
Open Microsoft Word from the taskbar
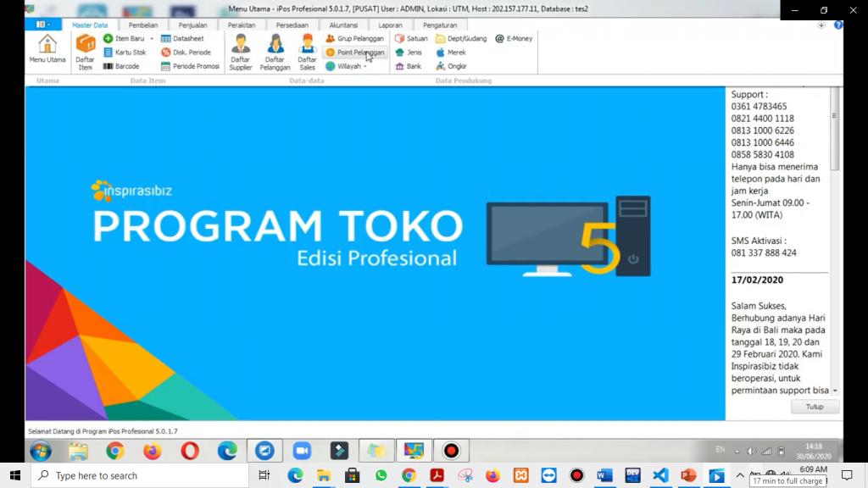pos(604,475)
